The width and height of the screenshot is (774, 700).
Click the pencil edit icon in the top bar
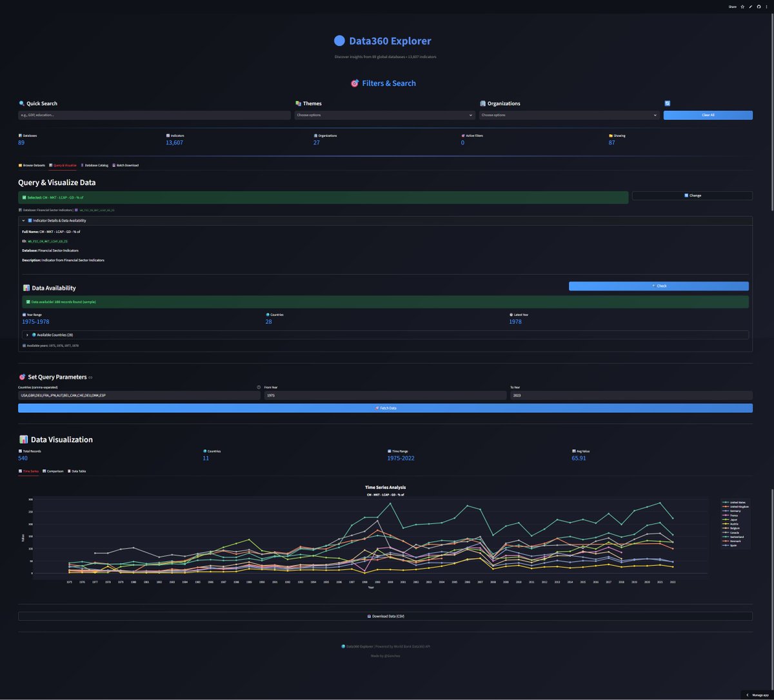tap(750, 6)
